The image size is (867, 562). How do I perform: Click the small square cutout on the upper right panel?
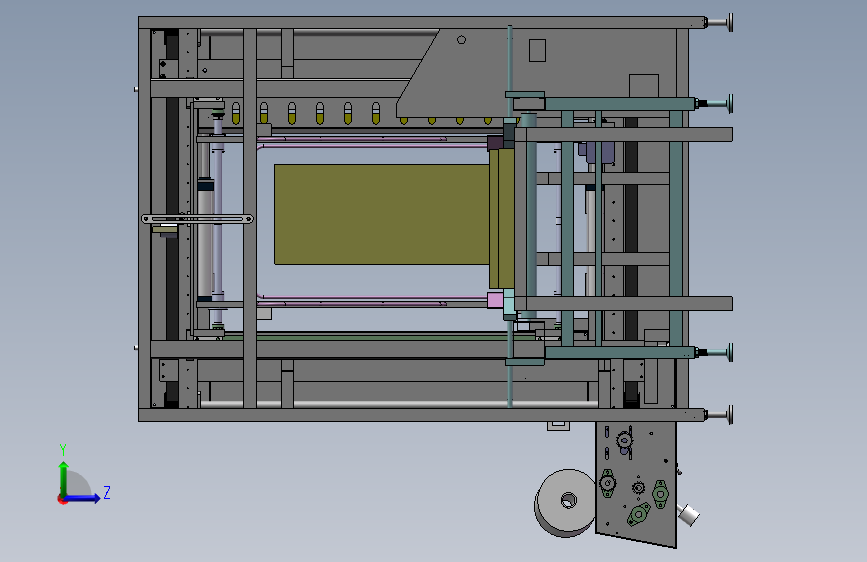pyautogui.click(x=537, y=50)
